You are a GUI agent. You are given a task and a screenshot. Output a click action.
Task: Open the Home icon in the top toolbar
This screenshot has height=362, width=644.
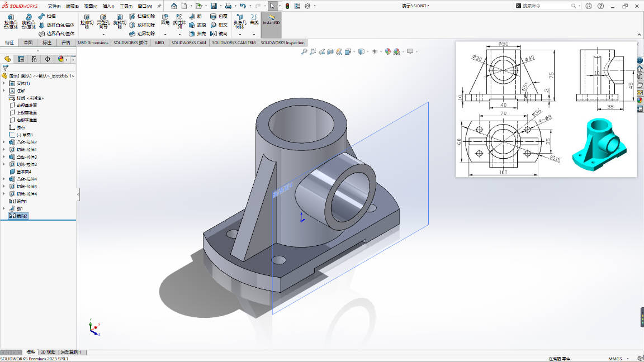174,6
